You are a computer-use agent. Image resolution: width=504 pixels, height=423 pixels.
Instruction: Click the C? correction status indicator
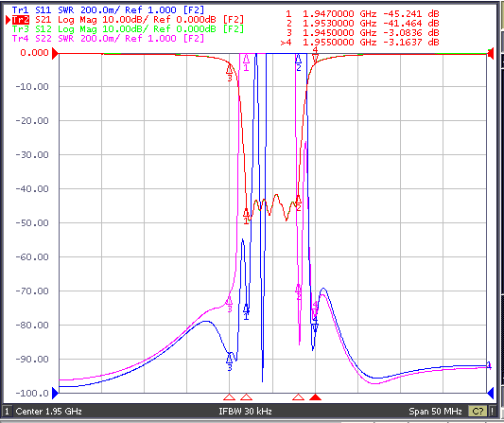point(478,411)
